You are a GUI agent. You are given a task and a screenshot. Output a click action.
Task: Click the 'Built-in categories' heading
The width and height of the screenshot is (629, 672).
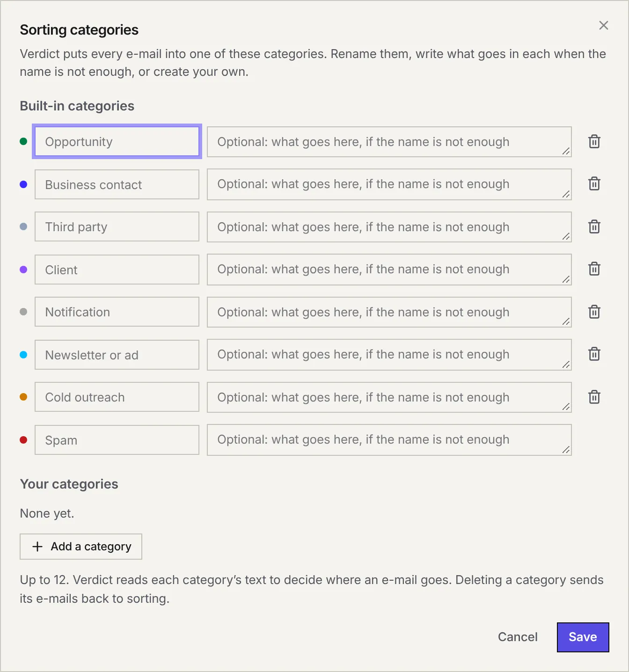pos(77,106)
